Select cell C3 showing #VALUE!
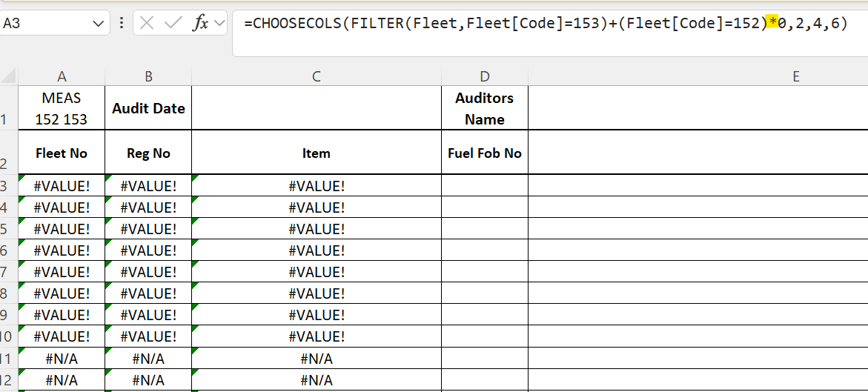Viewport: 868px width, 392px height. (317, 185)
